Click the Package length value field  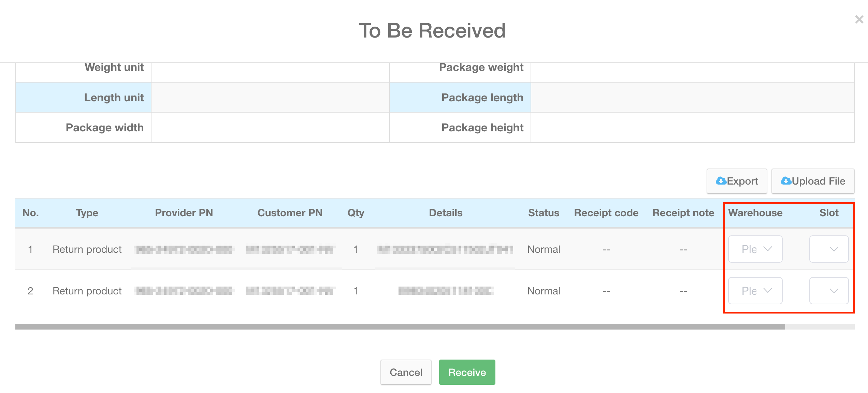(692, 98)
